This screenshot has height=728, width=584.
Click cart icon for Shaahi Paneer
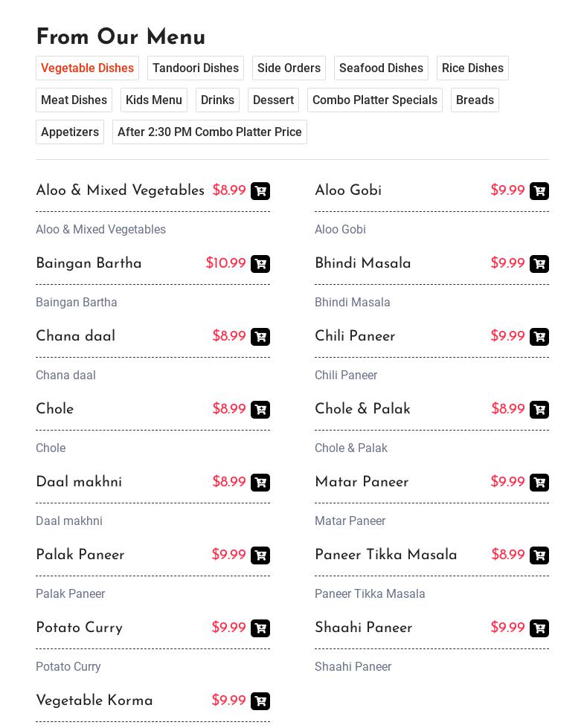[x=539, y=628]
